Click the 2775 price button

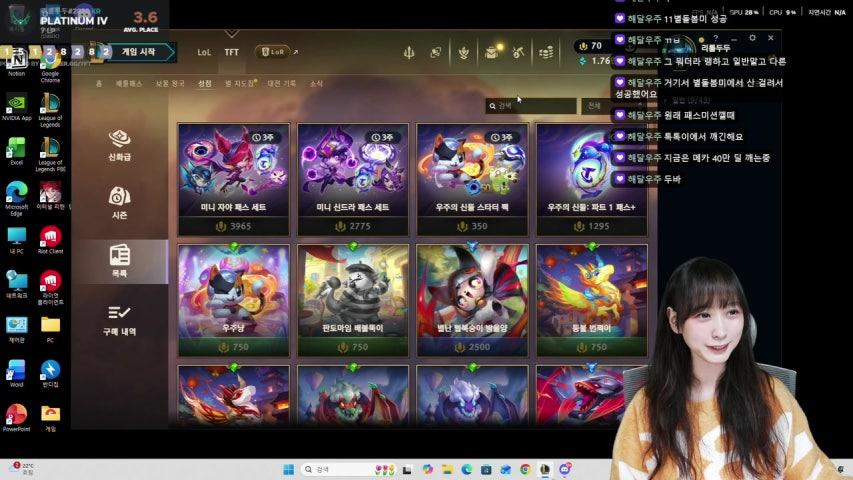tap(353, 226)
